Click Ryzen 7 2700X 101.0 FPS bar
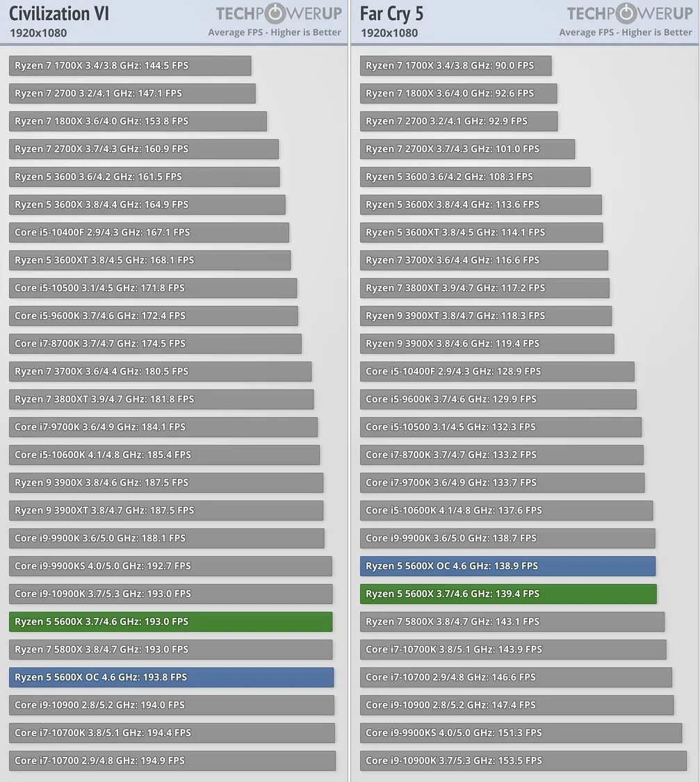 point(467,149)
